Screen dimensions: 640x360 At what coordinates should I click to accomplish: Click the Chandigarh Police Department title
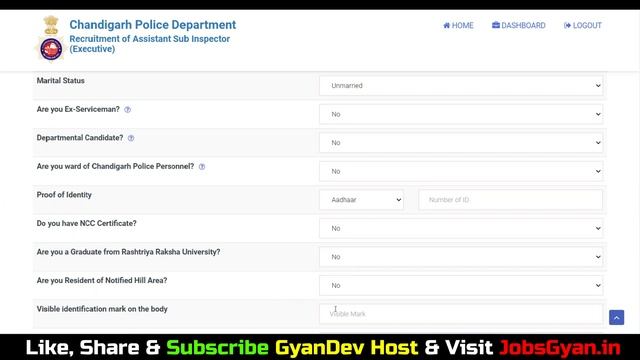[153, 24]
